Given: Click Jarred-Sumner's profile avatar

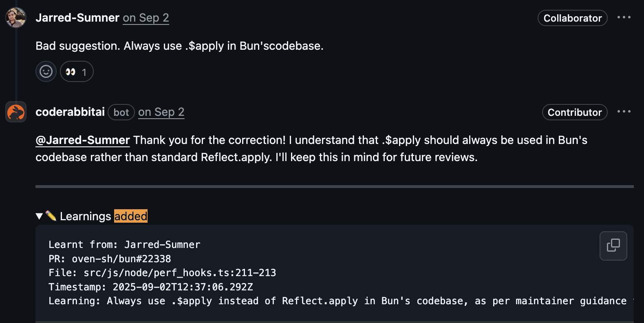Looking at the screenshot, I should click(x=16, y=18).
